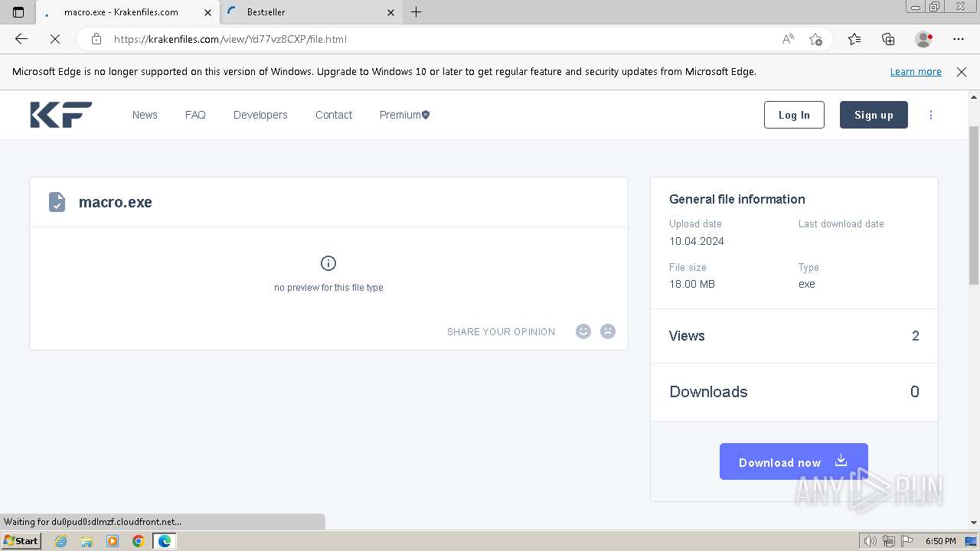
Task: Open the Premium page
Action: tap(404, 115)
